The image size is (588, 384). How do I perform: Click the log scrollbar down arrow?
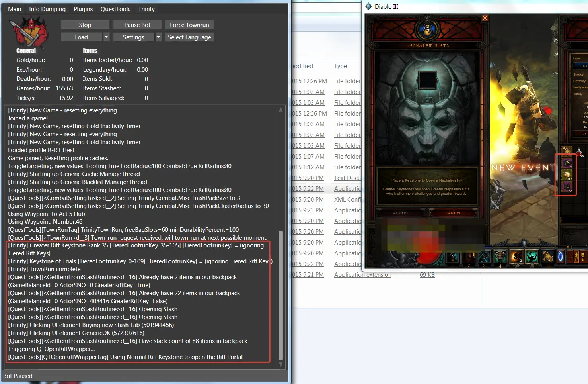tap(281, 364)
